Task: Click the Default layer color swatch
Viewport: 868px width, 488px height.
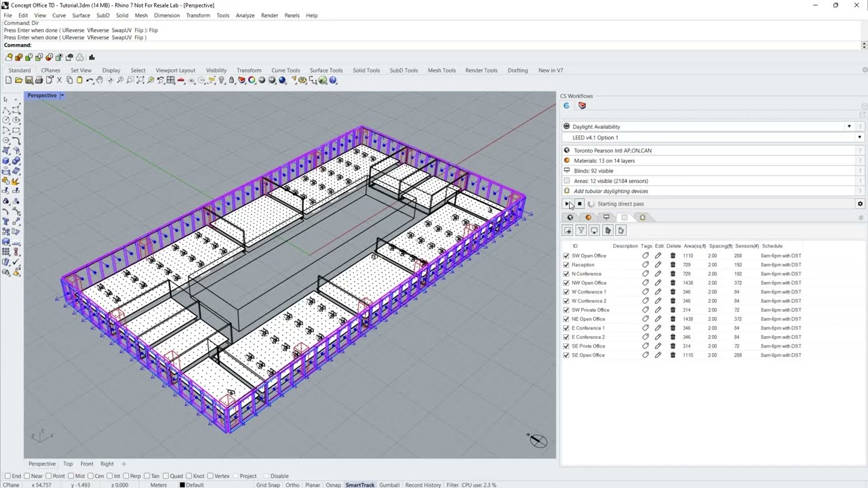Action: point(182,485)
